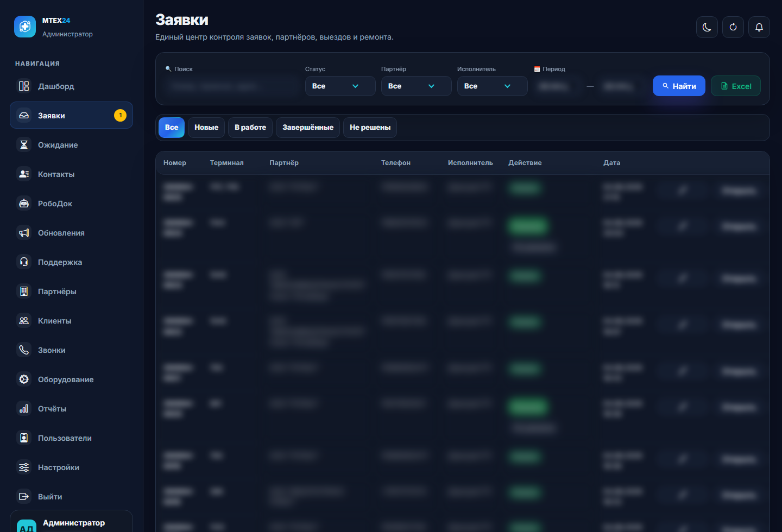Open Оборудование gear icon
This screenshot has width=782, height=532.
pos(24,379)
